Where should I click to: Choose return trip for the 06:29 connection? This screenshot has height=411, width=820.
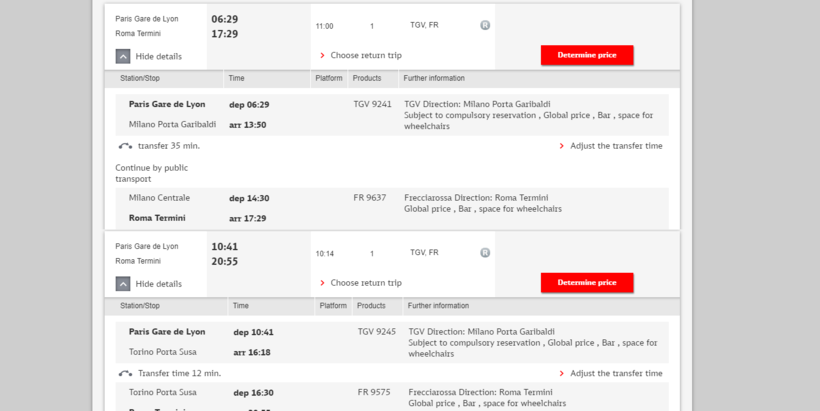pos(366,56)
